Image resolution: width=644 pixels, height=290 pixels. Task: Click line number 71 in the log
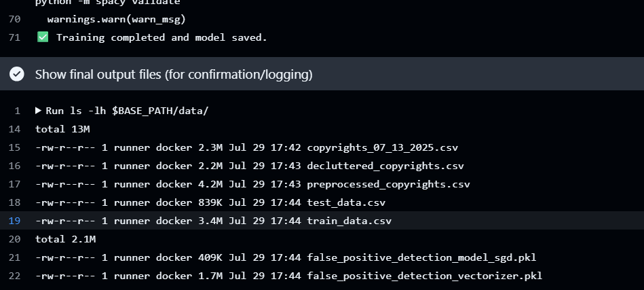(x=14, y=37)
